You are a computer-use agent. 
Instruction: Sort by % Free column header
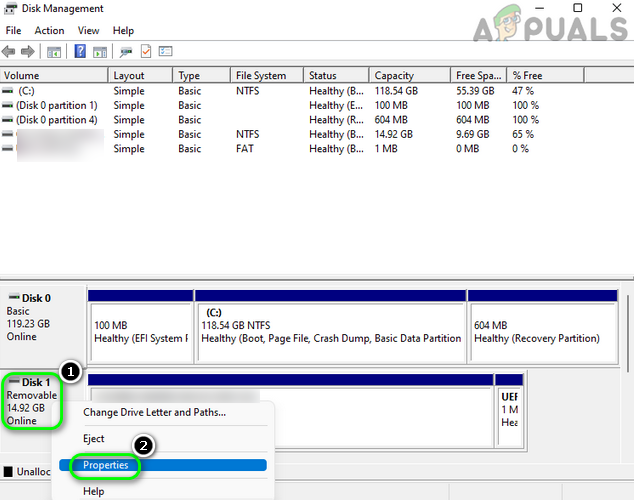pos(545,76)
